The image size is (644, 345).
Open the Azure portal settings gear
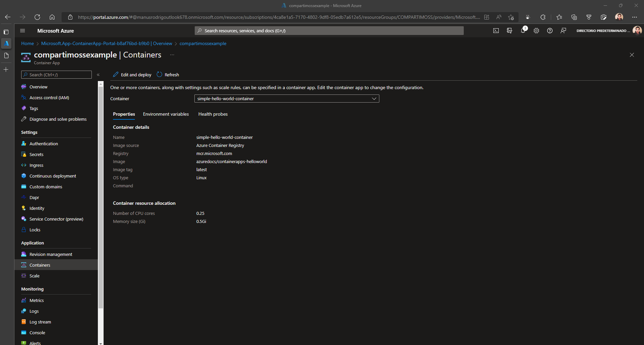[x=536, y=30]
